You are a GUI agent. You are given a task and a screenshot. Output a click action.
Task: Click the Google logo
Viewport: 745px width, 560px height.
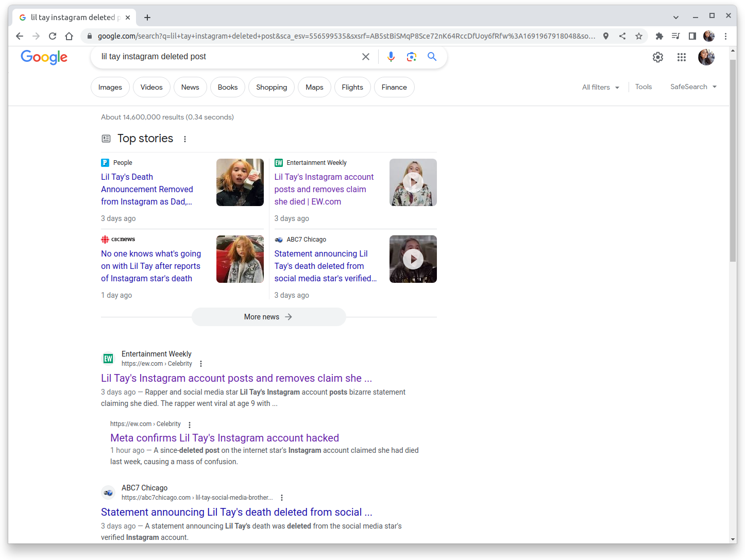coord(44,57)
